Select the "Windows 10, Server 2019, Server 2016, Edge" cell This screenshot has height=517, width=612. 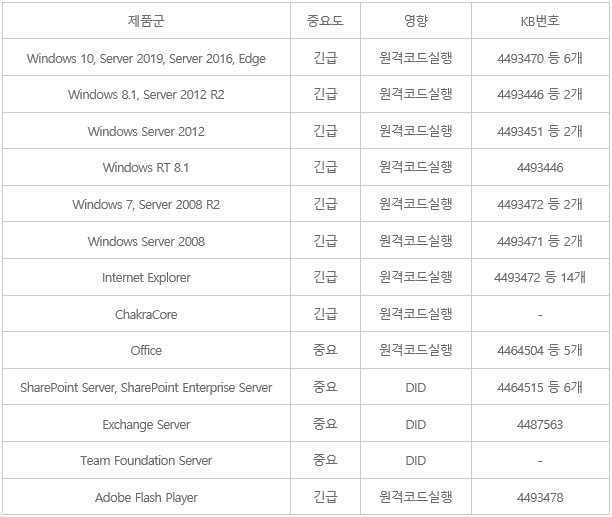(146, 58)
